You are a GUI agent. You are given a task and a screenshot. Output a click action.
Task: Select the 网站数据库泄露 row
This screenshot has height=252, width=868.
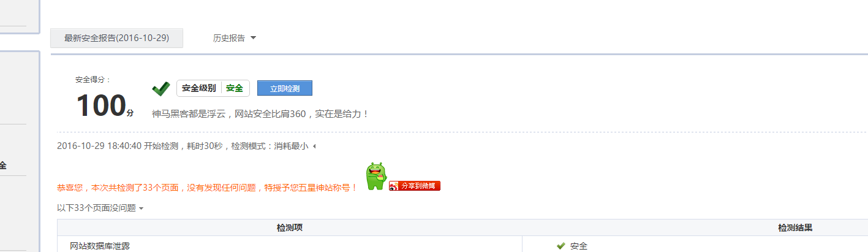[100, 246]
